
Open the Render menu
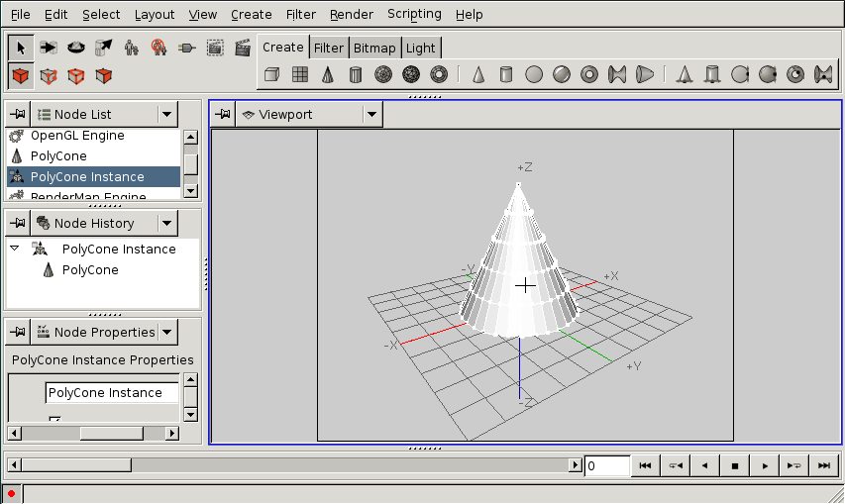pyautogui.click(x=352, y=14)
